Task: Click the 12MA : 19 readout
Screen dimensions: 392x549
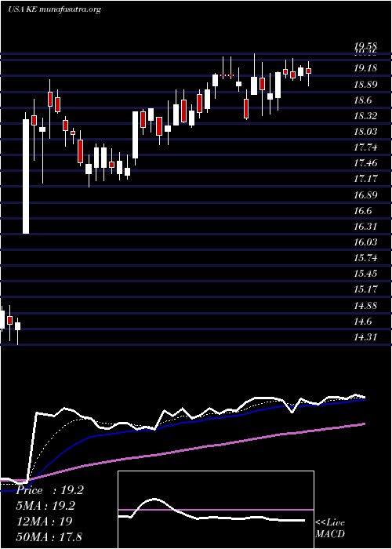Action: (44, 521)
